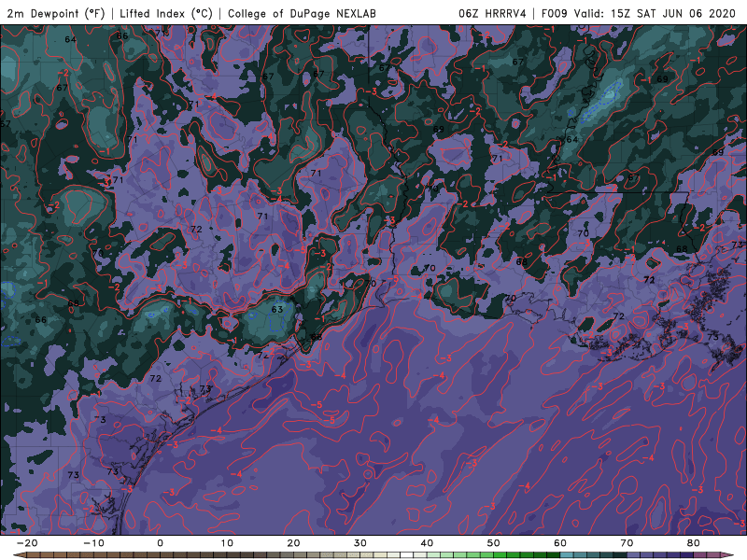Click the right arrow end of the color bar
The height and width of the screenshot is (560, 747).
click(727, 555)
